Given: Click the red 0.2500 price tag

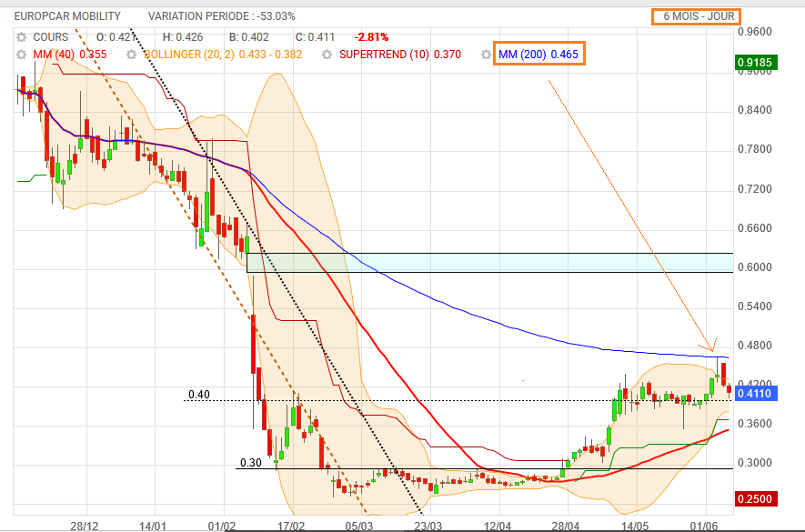Looking at the screenshot, I should [x=754, y=498].
